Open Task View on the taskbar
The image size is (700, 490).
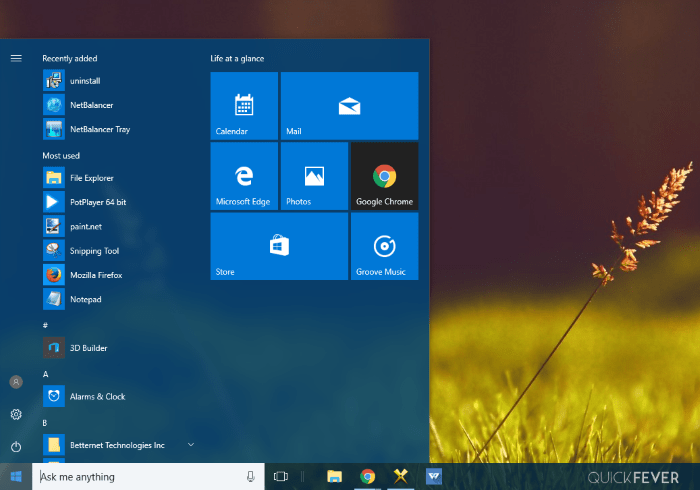tap(281, 477)
